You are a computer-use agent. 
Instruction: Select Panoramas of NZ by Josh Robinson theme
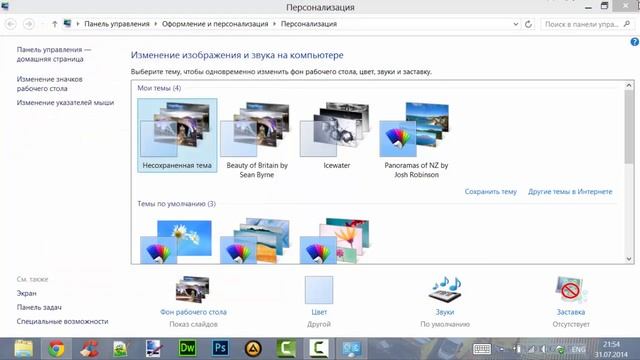[x=416, y=140]
